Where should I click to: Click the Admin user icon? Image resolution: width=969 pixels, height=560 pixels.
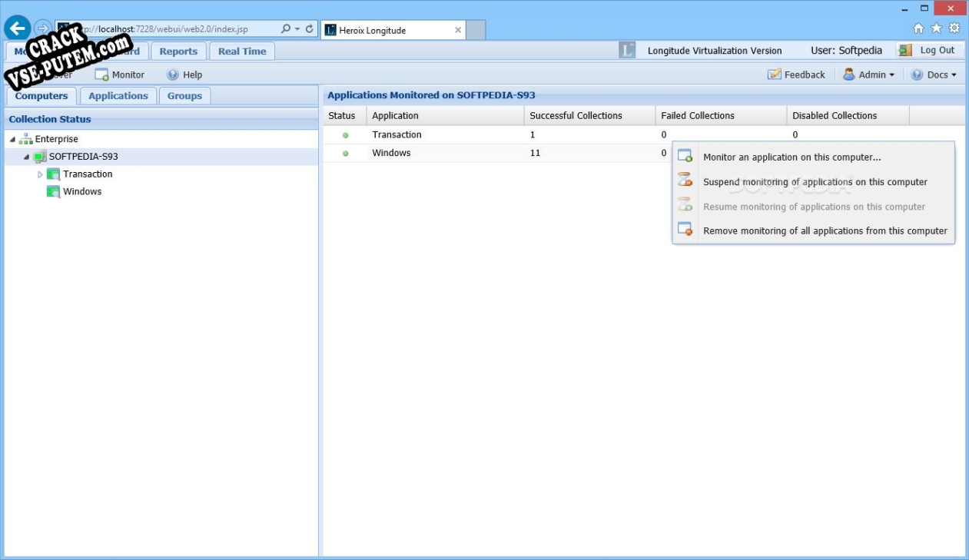point(848,74)
